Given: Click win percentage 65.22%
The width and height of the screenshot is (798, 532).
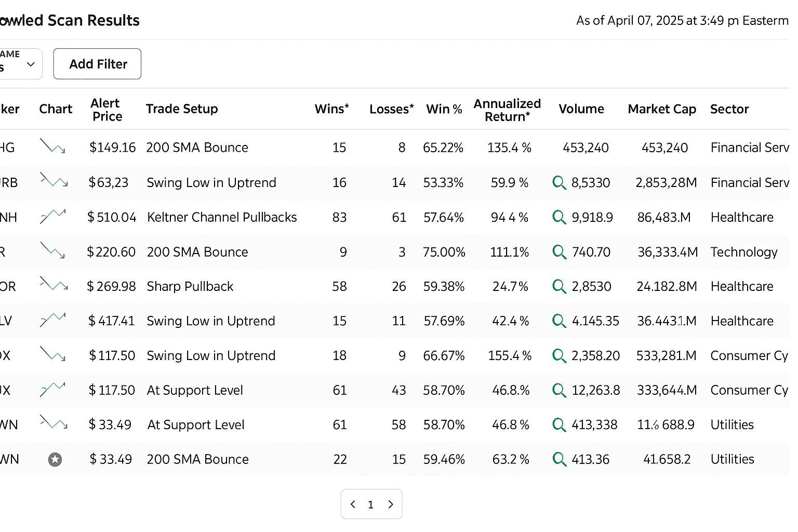Looking at the screenshot, I should tap(443, 148).
